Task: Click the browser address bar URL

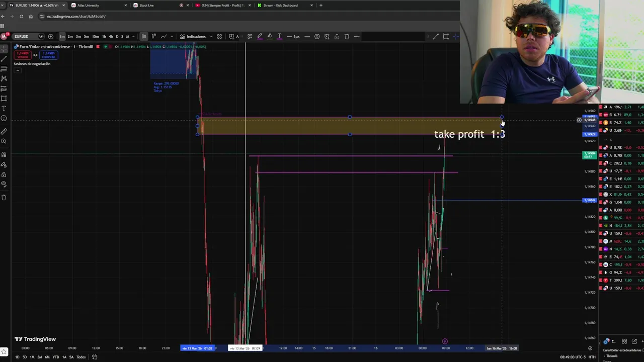Action: tap(76, 16)
